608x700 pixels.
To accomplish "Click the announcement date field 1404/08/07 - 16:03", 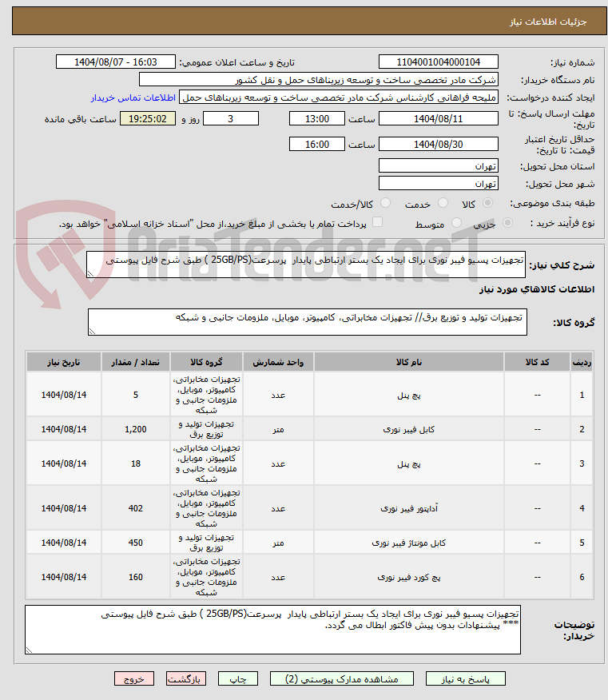I will click(x=116, y=62).
